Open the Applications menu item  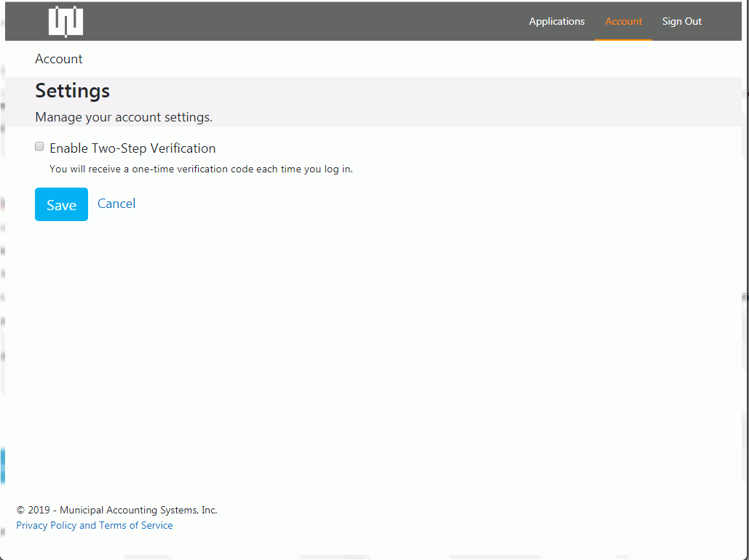557,21
